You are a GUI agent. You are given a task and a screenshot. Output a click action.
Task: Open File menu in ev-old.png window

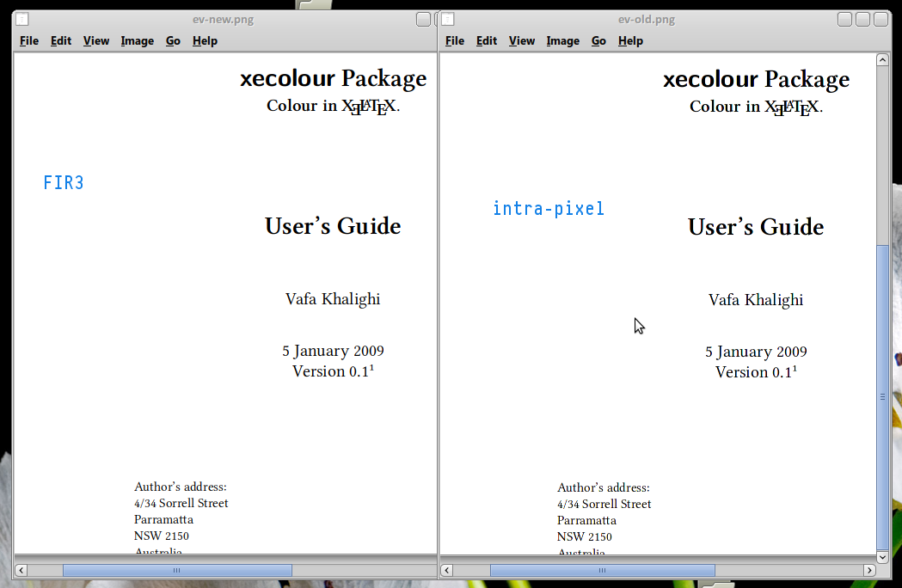[455, 40]
